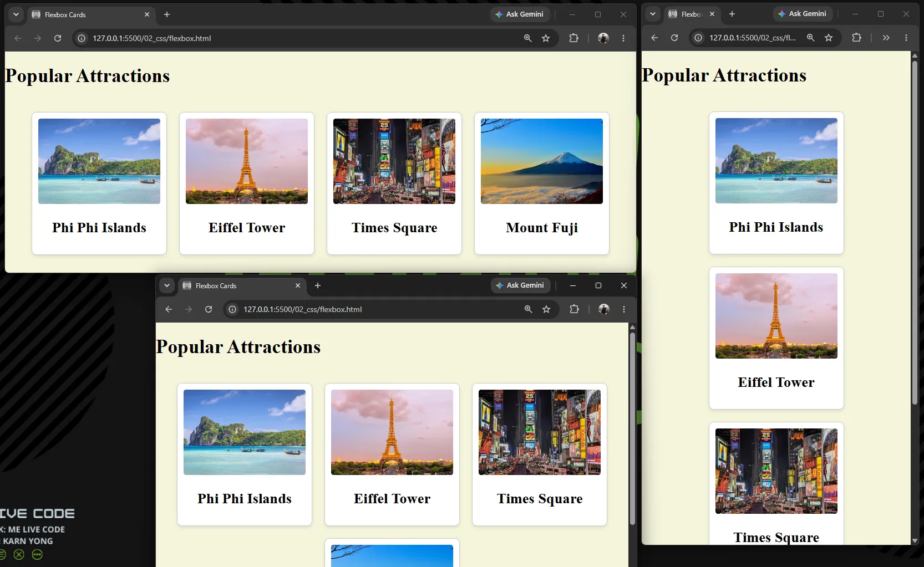Open Extensions puzzle icon in bottom window
Viewport: 924px width, 567px height.
pos(575,309)
